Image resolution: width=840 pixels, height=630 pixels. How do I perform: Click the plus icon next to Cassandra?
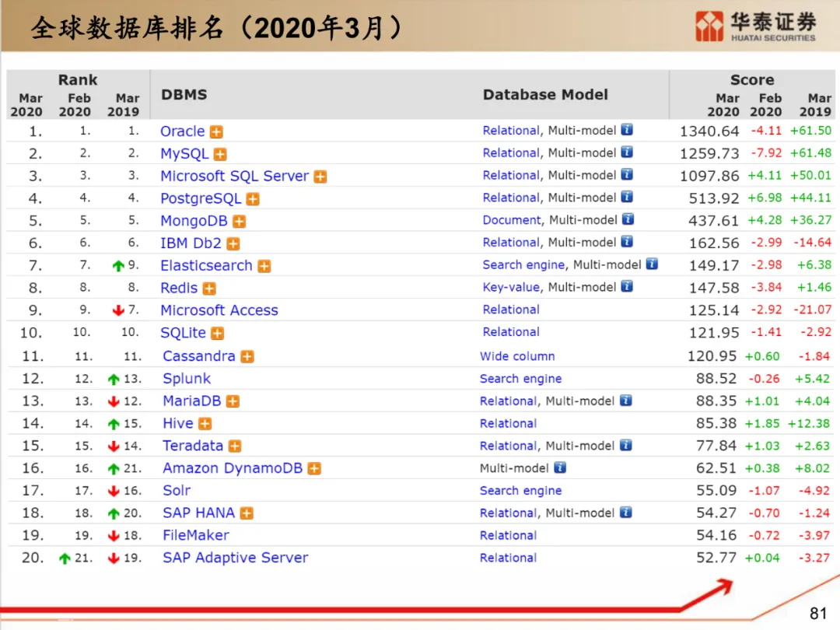pos(247,356)
